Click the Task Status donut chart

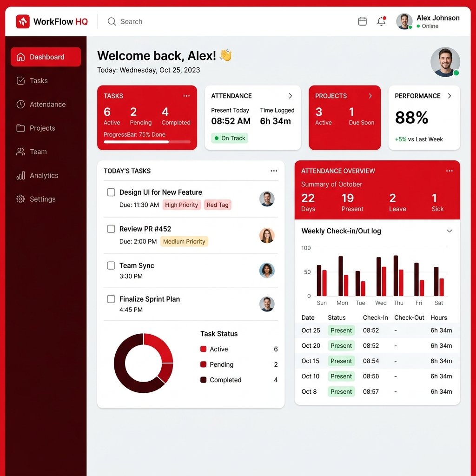click(143, 363)
